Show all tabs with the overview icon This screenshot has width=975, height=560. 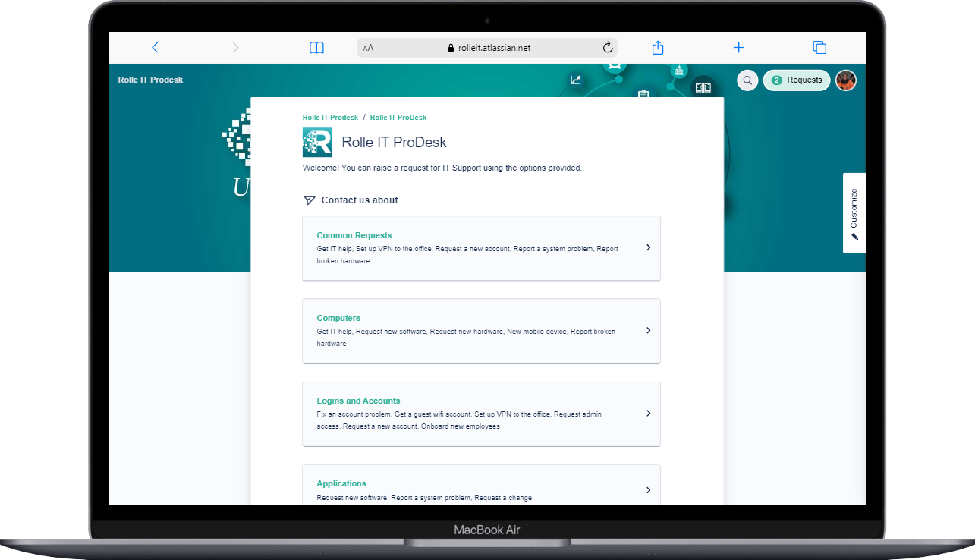819,47
